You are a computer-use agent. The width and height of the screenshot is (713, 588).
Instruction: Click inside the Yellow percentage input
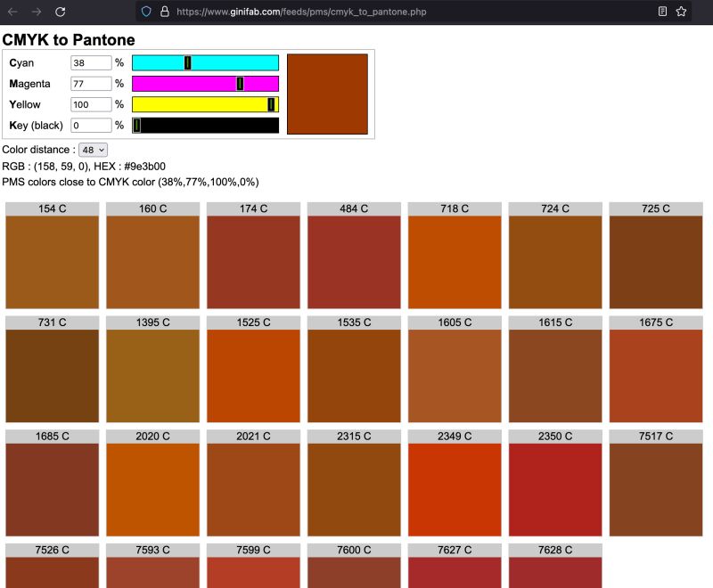point(92,104)
